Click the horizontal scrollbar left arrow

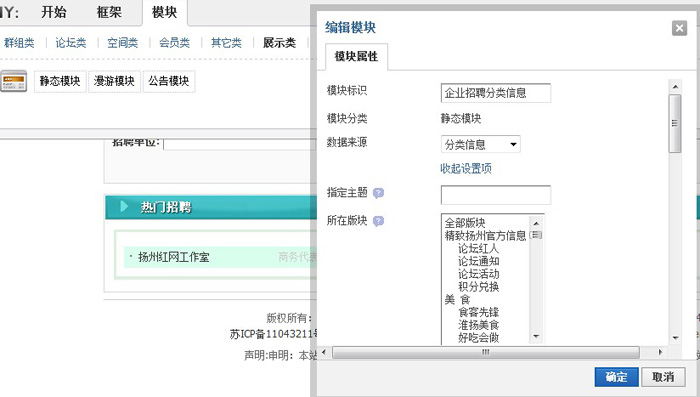pyautogui.click(x=324, y=352)
